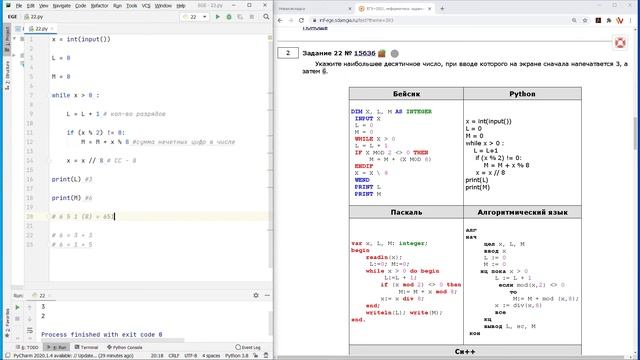
Task: Close the 22.py editor tab
Action: point(52,29)
